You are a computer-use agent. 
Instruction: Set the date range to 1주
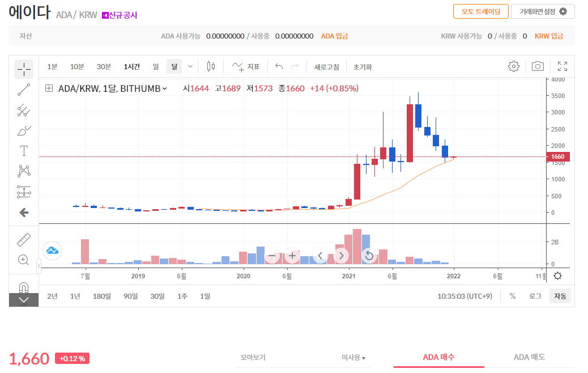182,296
